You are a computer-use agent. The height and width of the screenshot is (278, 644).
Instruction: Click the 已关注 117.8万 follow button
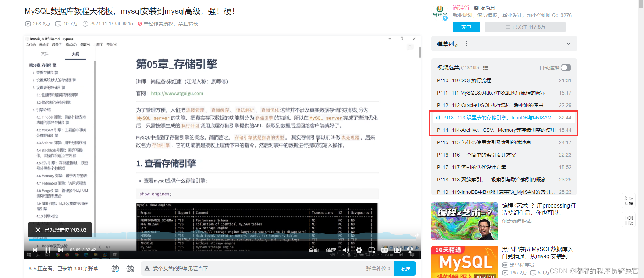pos(525,27)
